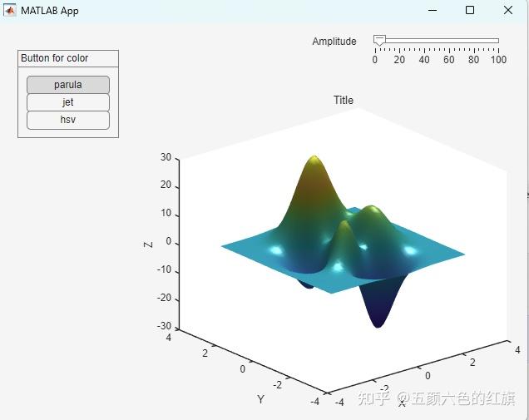Screen dimensions: 529x420
Task: Click the plot 'Title' text
Action: tap(344, 100)
